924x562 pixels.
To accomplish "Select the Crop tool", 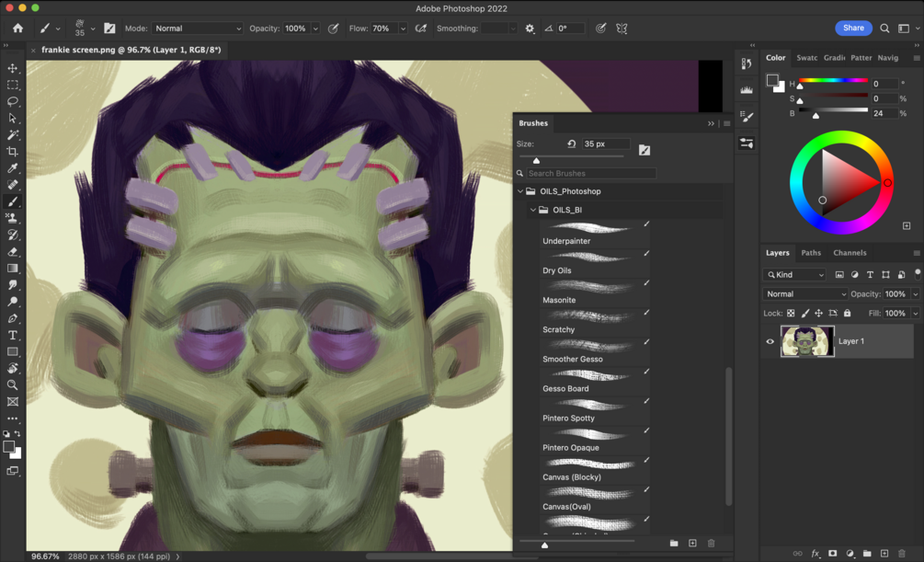I will (x=12, y=152).
